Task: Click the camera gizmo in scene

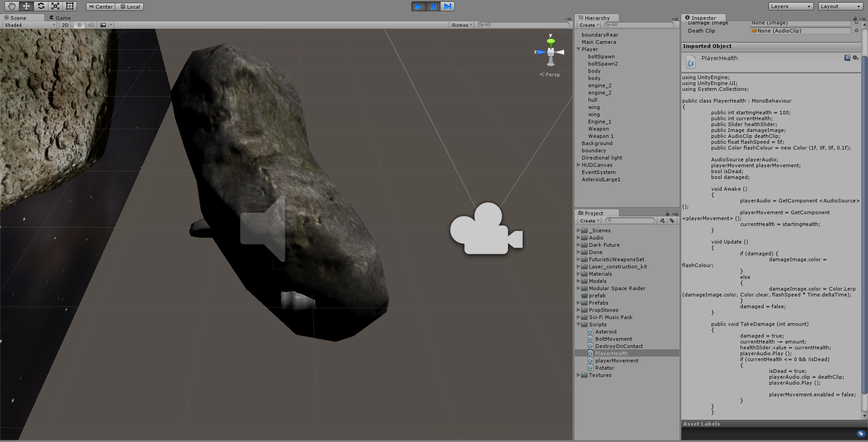Action: tap(486, 229)
